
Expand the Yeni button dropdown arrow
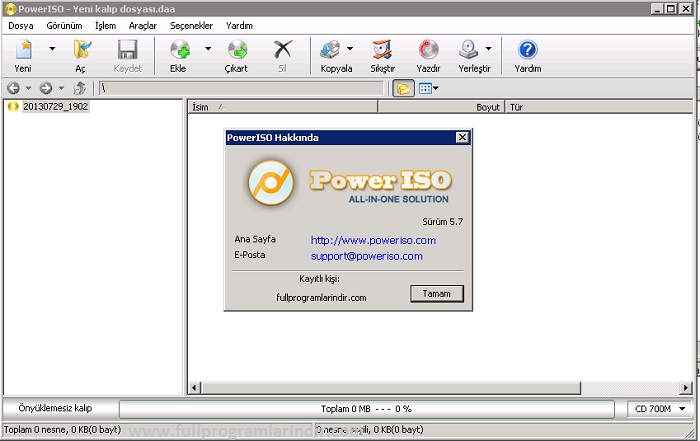52,48
